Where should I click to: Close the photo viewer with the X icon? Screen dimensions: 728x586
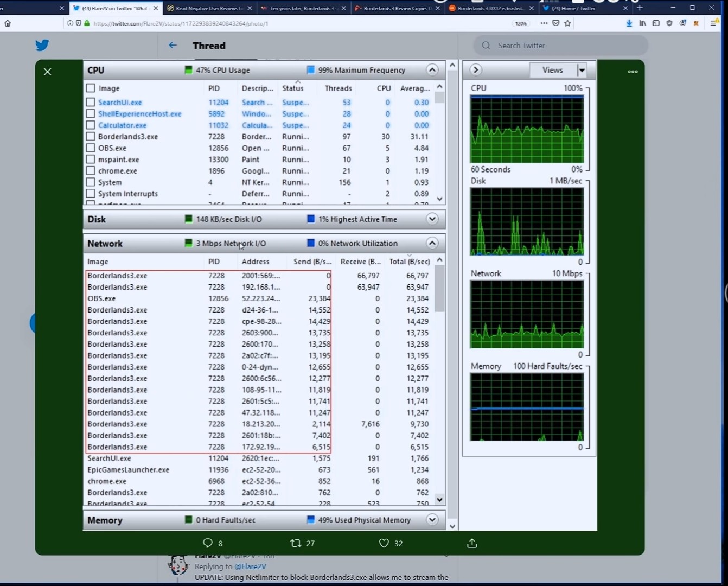click(x=48, y=72)
